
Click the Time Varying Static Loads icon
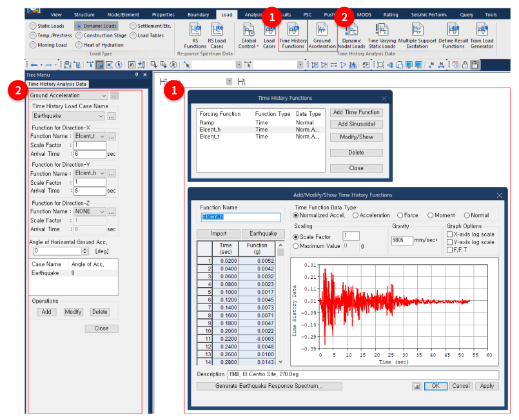point(381,33)
